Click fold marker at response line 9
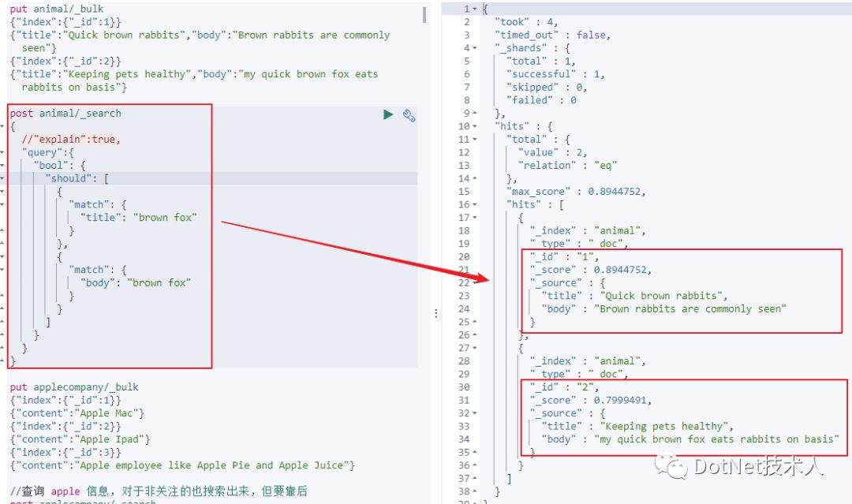852x504 pixels. tap(475, 114)
